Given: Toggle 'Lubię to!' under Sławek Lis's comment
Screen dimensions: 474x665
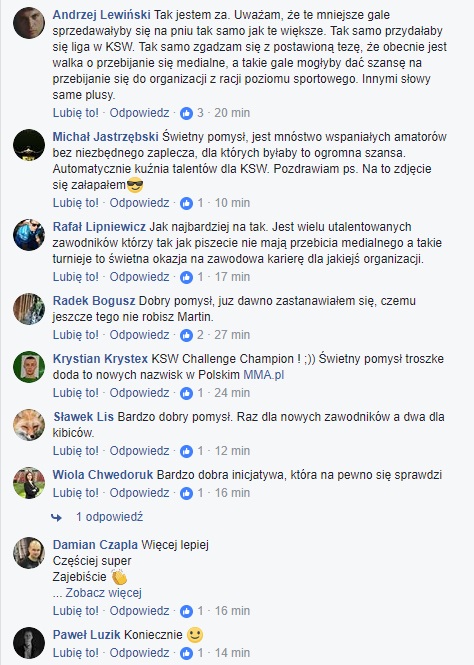Looking at the screenshot, I should (x=75, y=451).
